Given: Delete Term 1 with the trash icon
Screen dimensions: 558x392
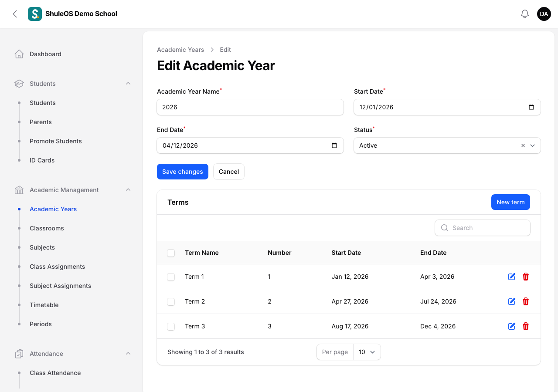Looking at the screenshot, I should (x=526, y=277).
